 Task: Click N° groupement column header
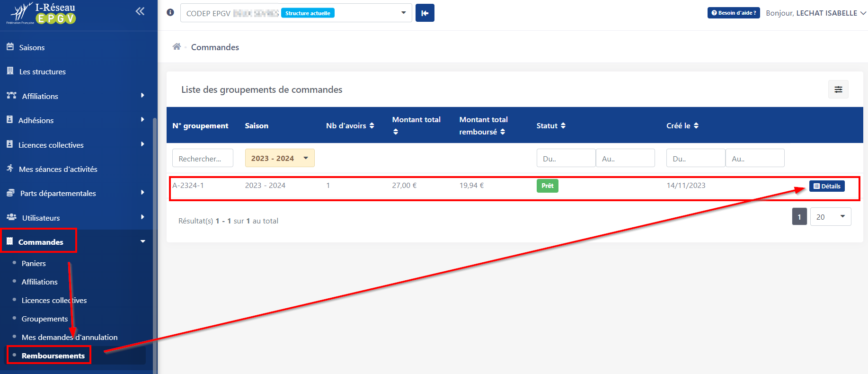tap(200, 126)
